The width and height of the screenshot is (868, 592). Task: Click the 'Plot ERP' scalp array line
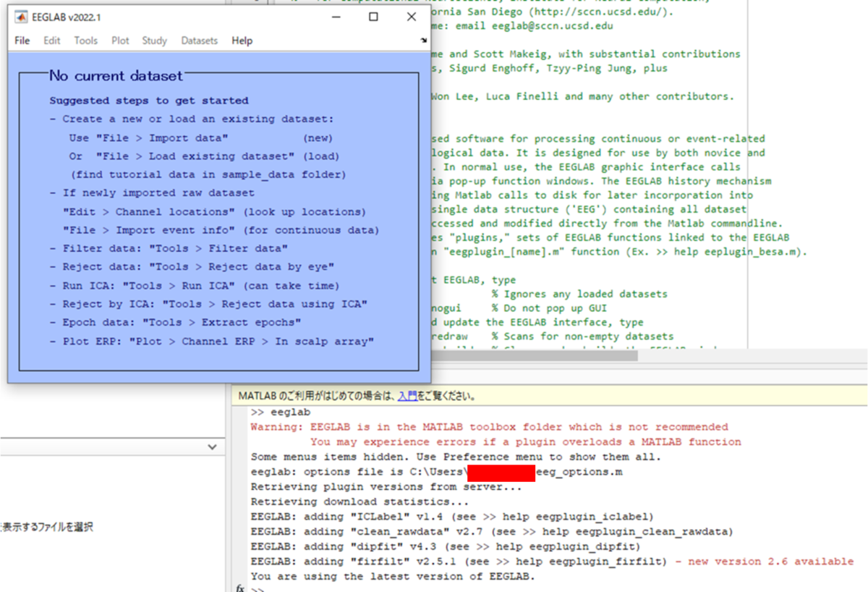(212, 341)
